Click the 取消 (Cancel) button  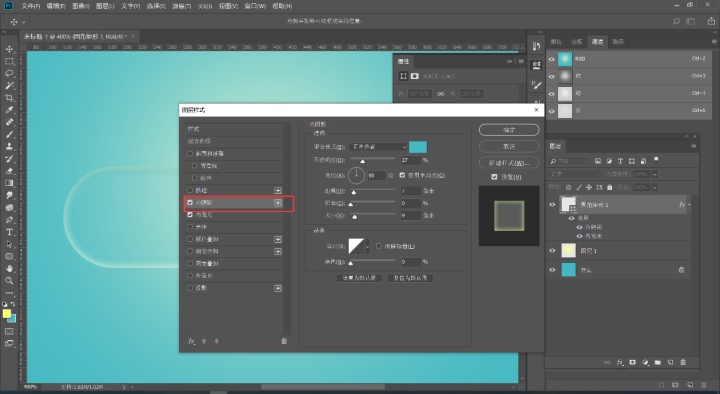[x=509, y=146]
